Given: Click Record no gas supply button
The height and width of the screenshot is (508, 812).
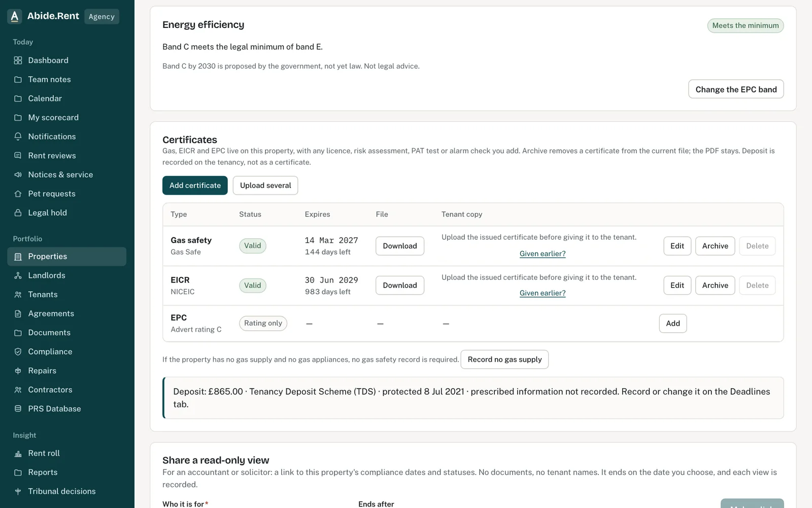Looking at the screenshot, I should coord(504,360).
